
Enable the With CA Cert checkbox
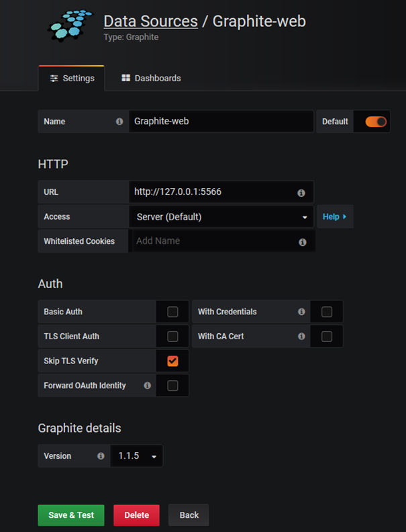point(327,337)
